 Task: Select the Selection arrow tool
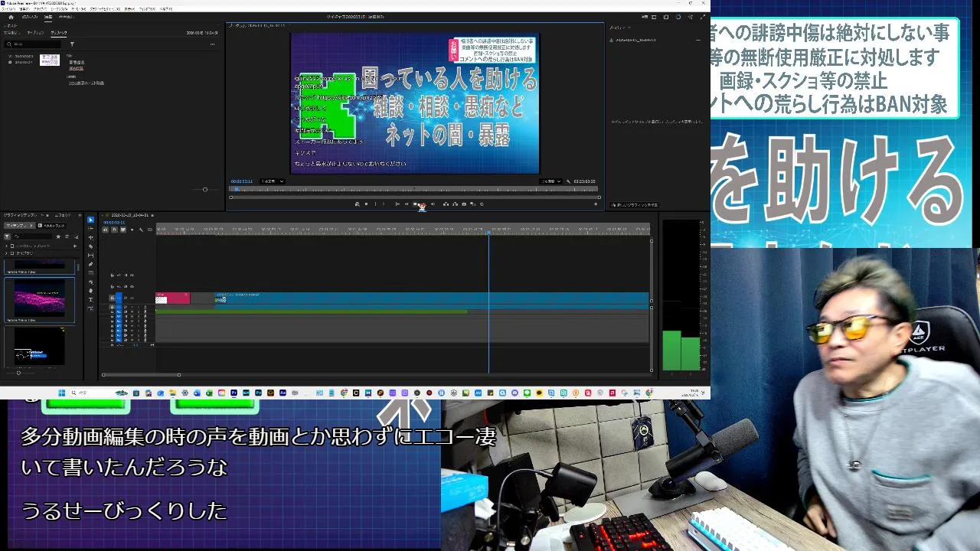pyautogui.click(x=90, y=220)
